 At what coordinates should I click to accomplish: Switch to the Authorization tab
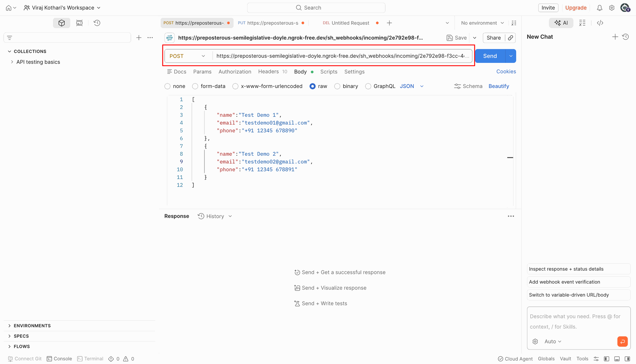[235, 71]
